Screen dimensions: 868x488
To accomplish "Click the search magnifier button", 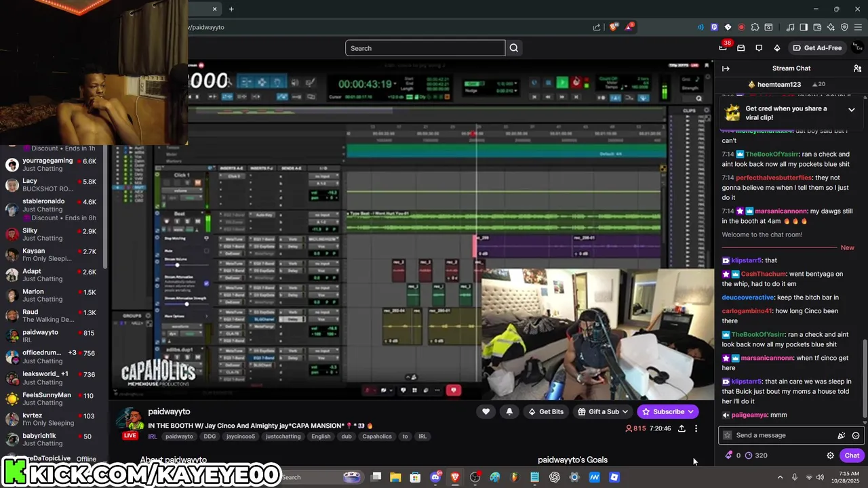I will pyautogui.click(x=514, y=48).
